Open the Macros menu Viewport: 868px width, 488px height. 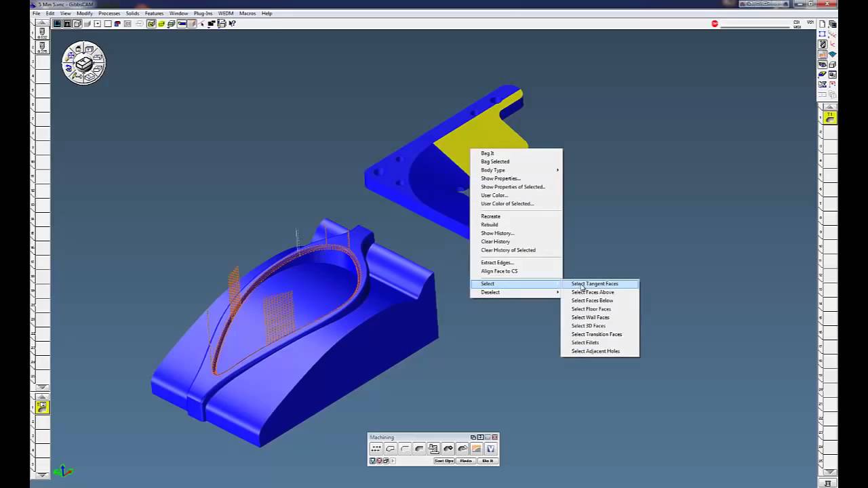coord(248,14)
